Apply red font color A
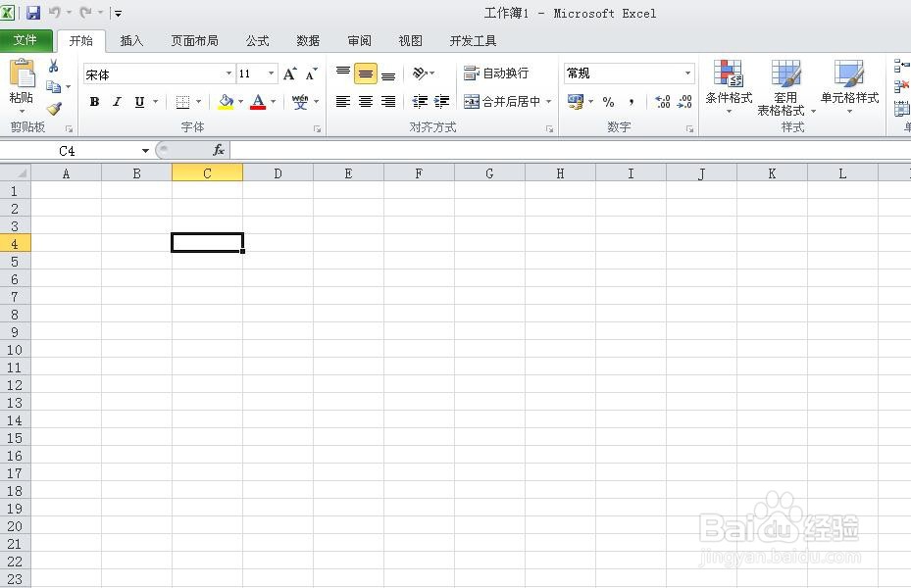911x588 pixels. click(x=258, y=102)
